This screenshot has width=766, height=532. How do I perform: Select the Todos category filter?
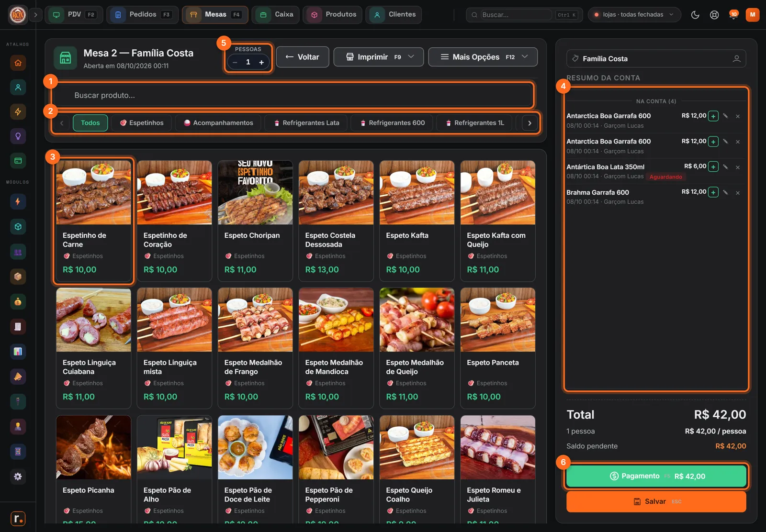coord(90,123)
